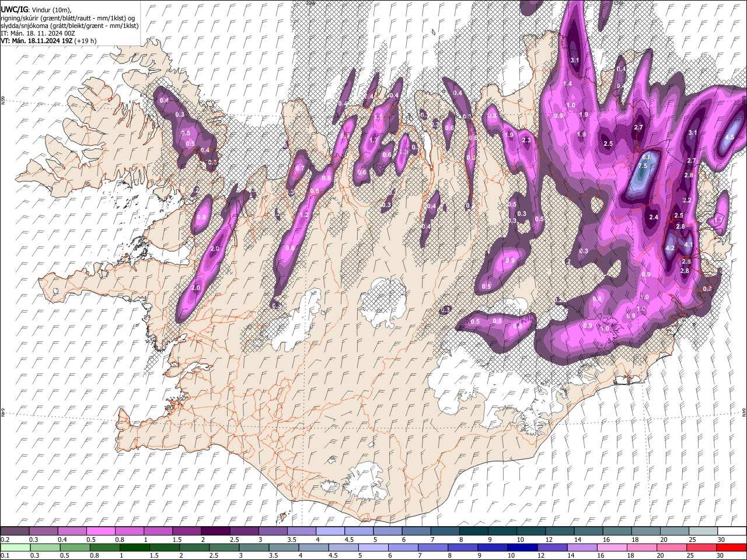This screenshot has height=560, width=747.
Task: Click upper legend swatch between 0.5 and 0.8
Action: click(100, 531)
